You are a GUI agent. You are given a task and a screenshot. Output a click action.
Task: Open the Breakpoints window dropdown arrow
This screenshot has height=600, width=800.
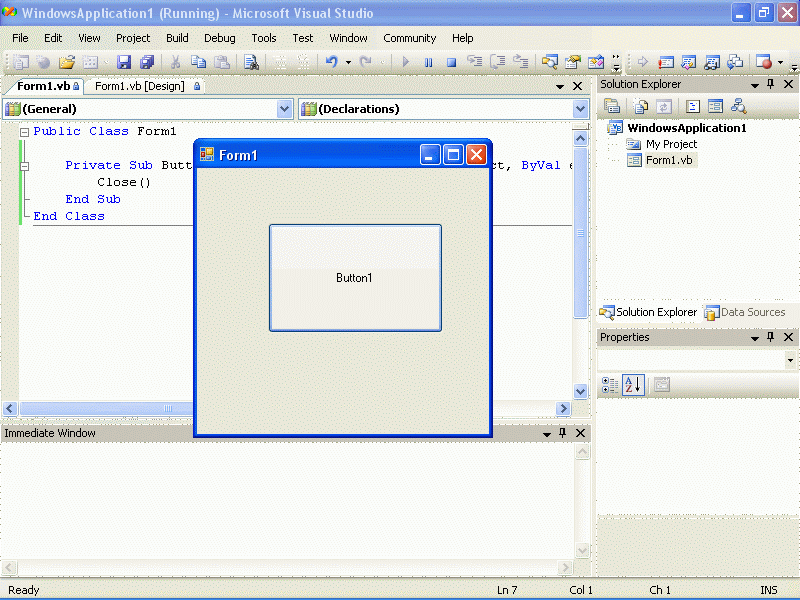pos(781,62)
